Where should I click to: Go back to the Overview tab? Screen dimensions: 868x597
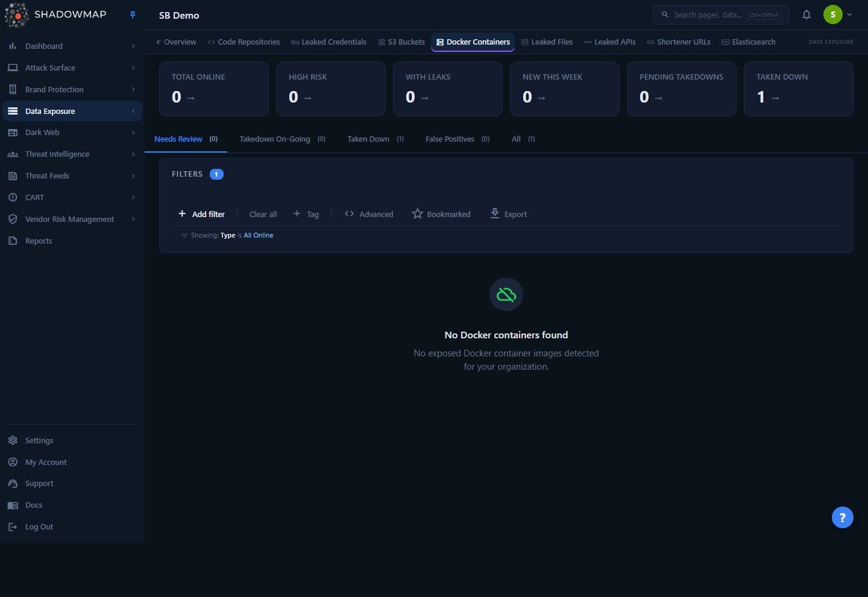[x=176, y=42]
